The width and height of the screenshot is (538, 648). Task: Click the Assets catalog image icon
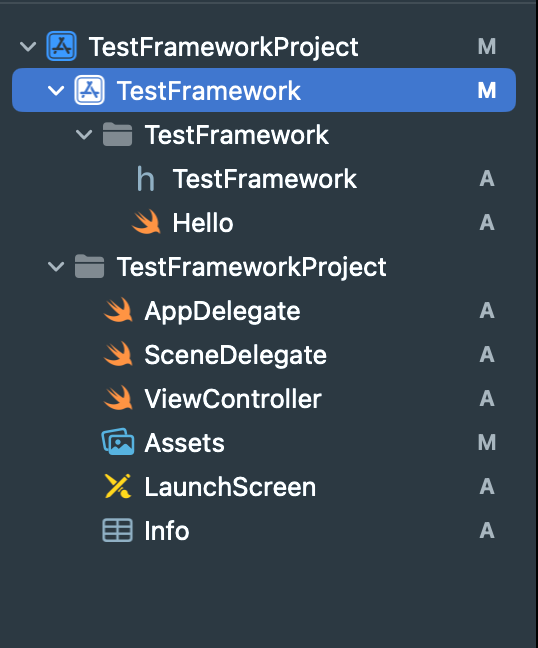click(118, 442)
